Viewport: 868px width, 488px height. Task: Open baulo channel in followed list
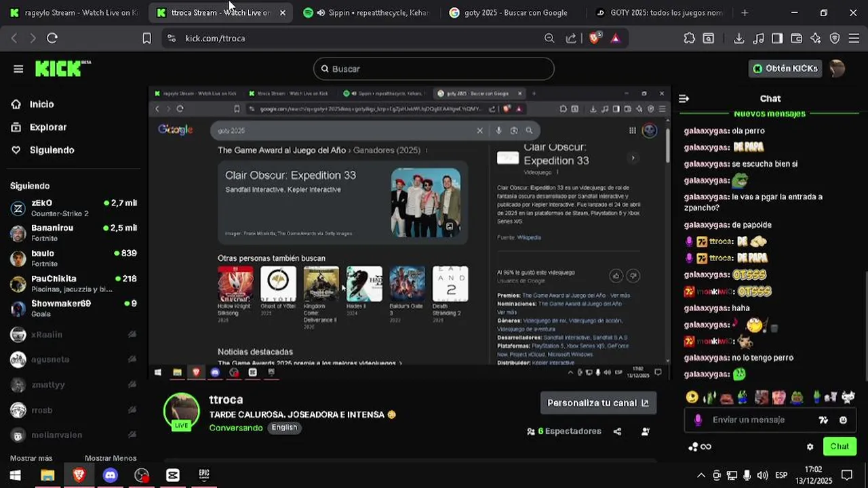tap(73, 258)
